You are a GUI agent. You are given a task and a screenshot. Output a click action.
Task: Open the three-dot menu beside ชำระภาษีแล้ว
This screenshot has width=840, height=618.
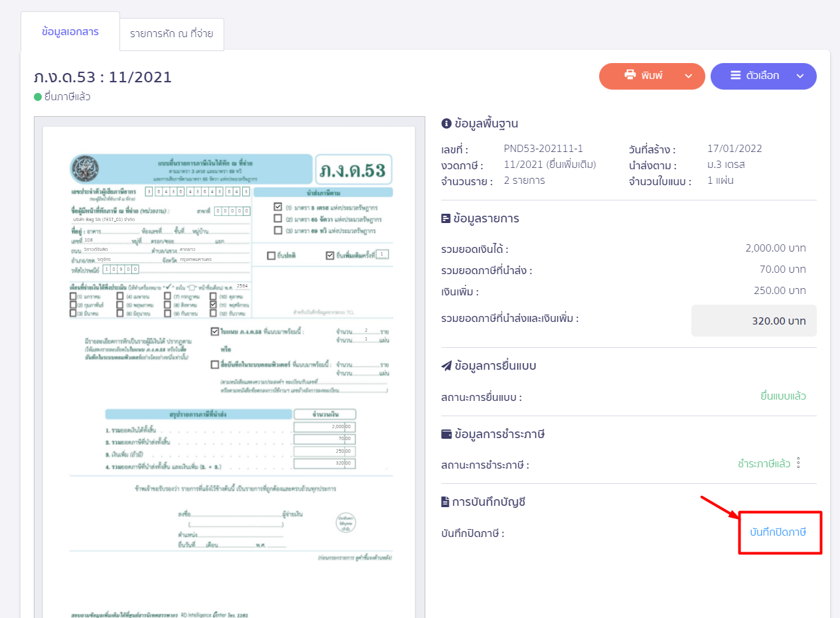[799, 463]
